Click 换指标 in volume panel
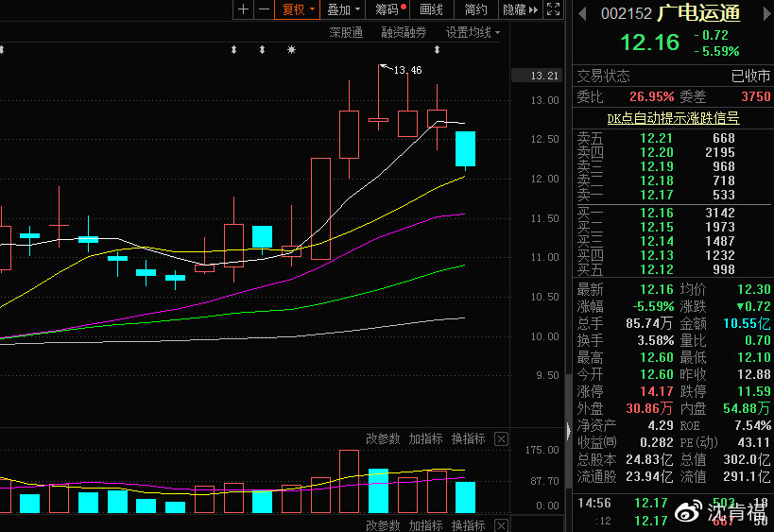 coord(469,438)
